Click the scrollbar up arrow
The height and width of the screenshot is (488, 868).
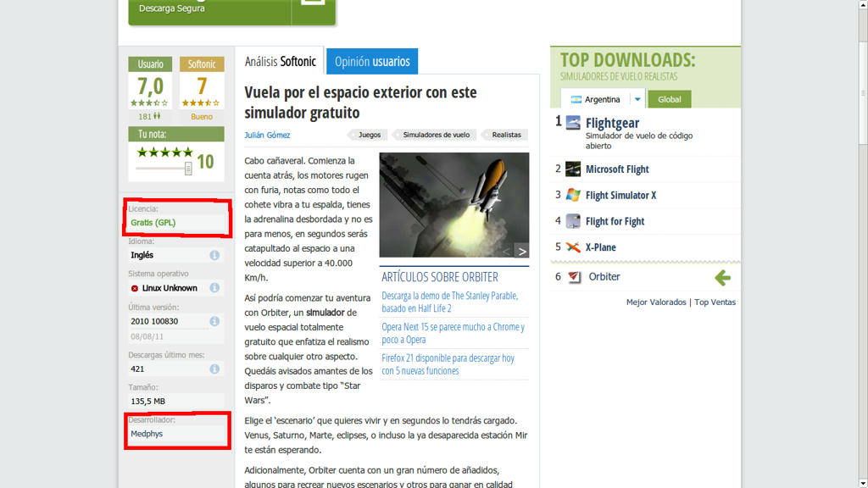[x=862, y=4]
